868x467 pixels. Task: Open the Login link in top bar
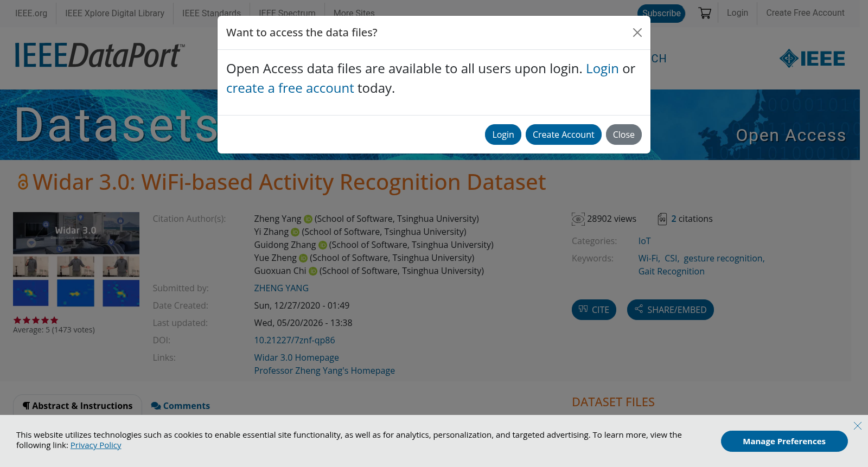737,12
